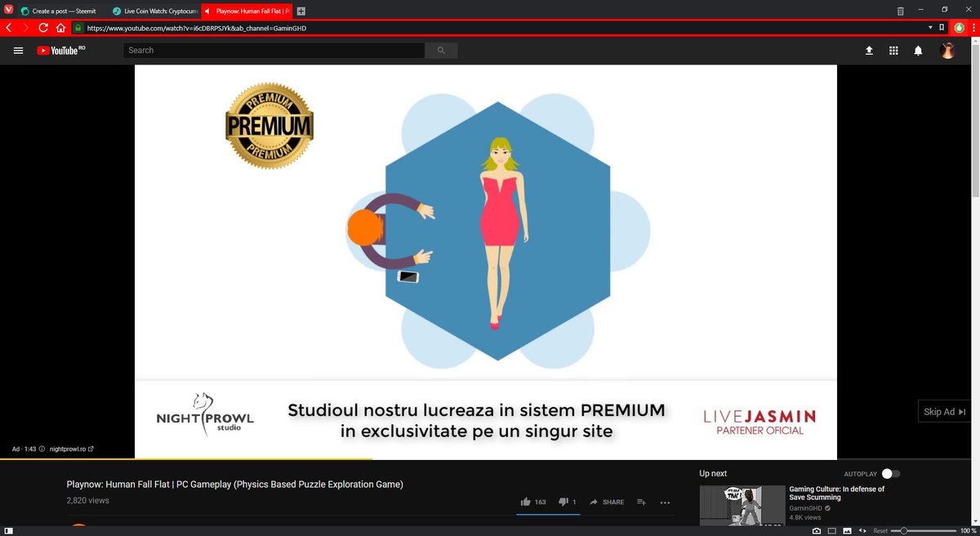980x536 pixels.
Task: Visit nightprowl.ro advertiser link
Action: tap(72, 449)
